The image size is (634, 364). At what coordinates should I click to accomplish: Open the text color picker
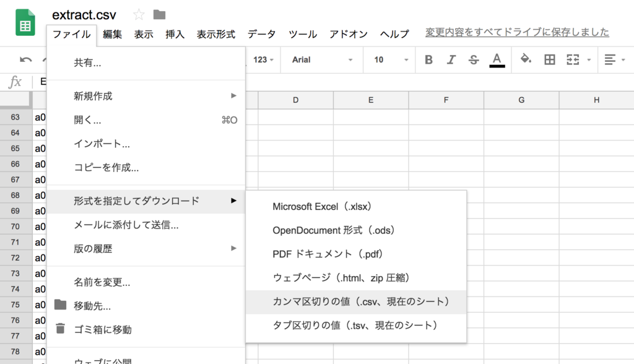pyautogui.click(x=497, y=60)
